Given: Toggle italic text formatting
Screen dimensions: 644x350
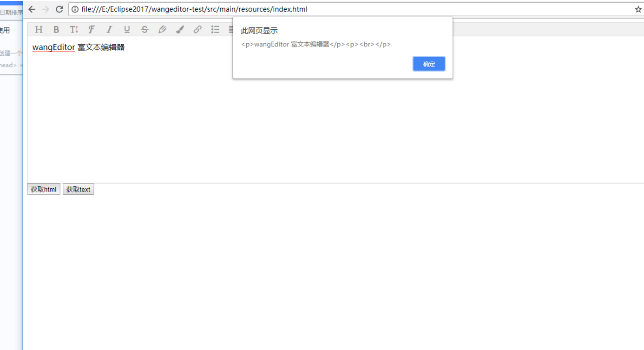Looking at the screenshot, I should 109,29.
